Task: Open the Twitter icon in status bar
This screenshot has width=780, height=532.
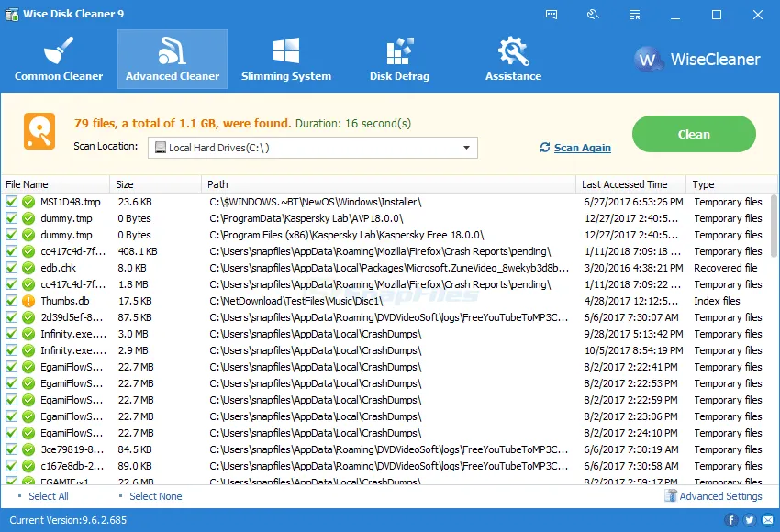Action: pyautogui.click(x=749, y=520)
